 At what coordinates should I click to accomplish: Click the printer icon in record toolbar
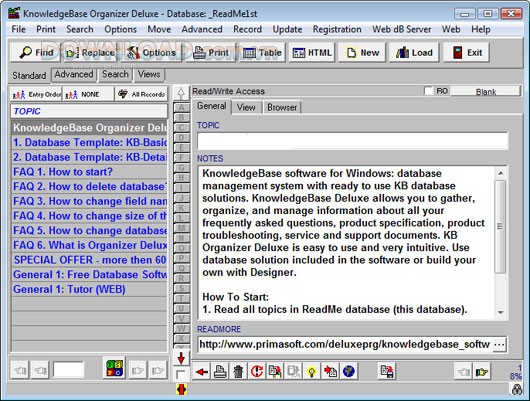pyautogui.click(x=220, y=372)
